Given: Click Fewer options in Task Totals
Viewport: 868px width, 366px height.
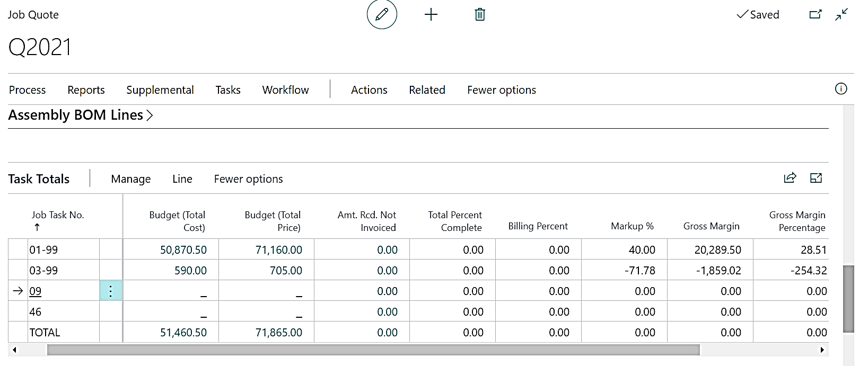Looking at the screenshot, I should (248, 179).
